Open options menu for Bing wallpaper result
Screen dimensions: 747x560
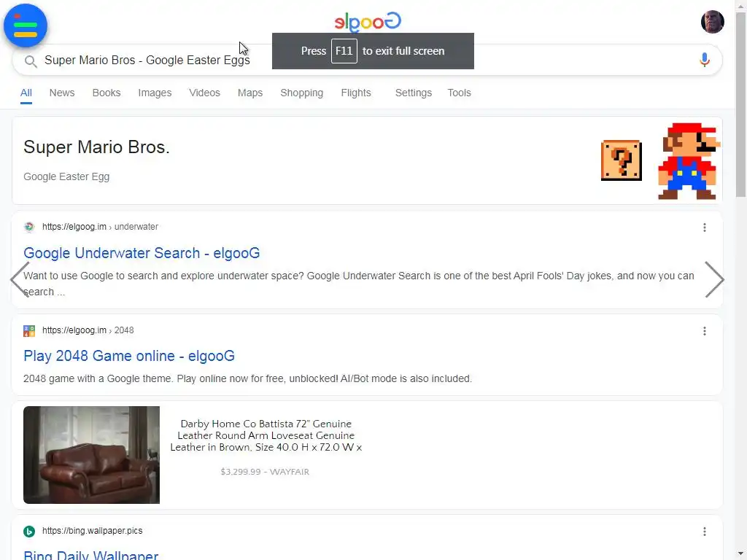pyautogui.click(x=704, y=532)
